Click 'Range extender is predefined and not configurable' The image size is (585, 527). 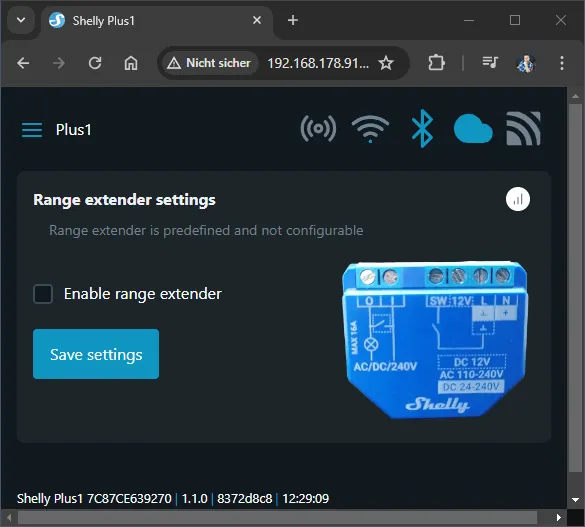point(206,230)
